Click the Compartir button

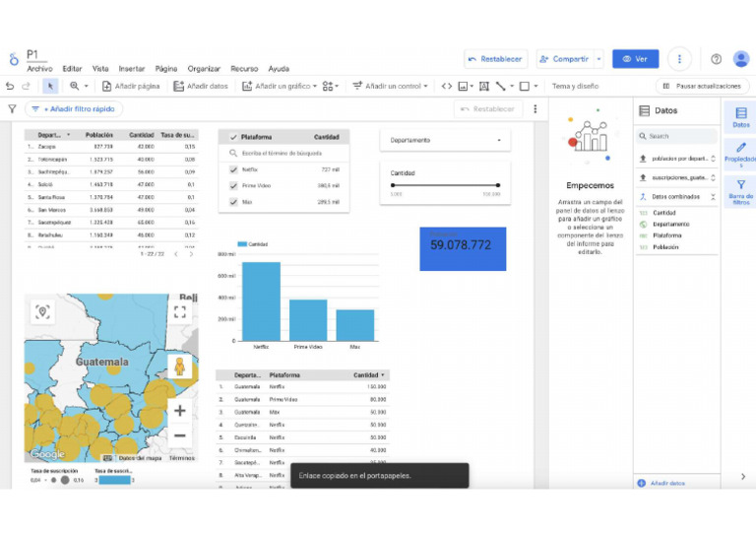tap(565, 59)
